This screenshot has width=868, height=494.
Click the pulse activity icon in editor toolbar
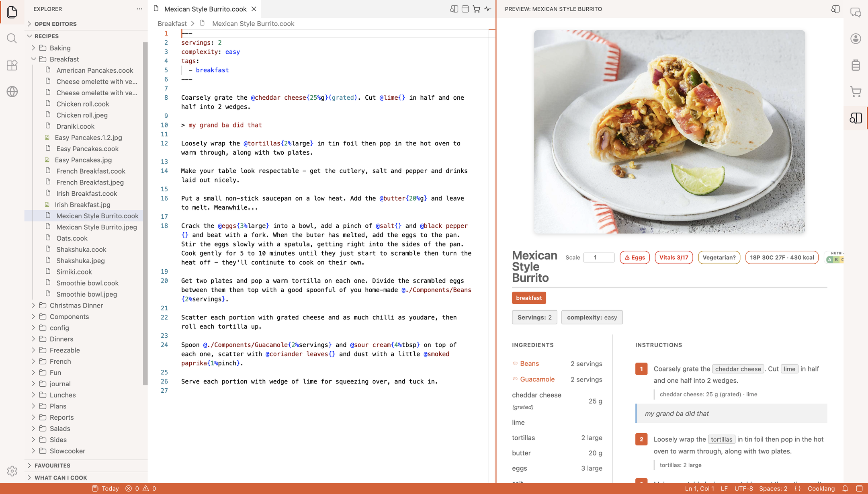click(488, 9)
